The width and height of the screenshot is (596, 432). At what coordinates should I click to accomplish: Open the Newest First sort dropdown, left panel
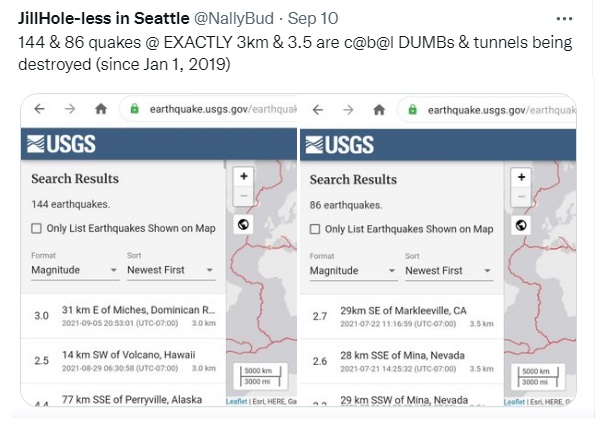coord(171,270)
